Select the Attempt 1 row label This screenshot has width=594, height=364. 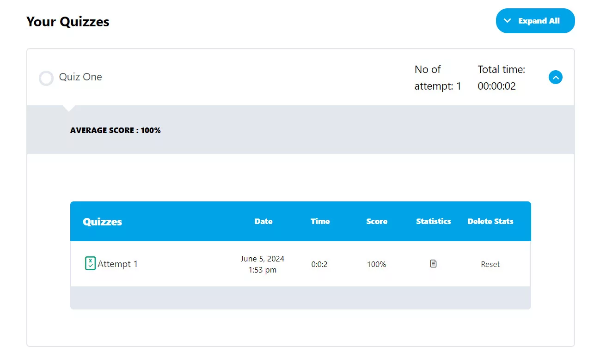coord(117,264)
